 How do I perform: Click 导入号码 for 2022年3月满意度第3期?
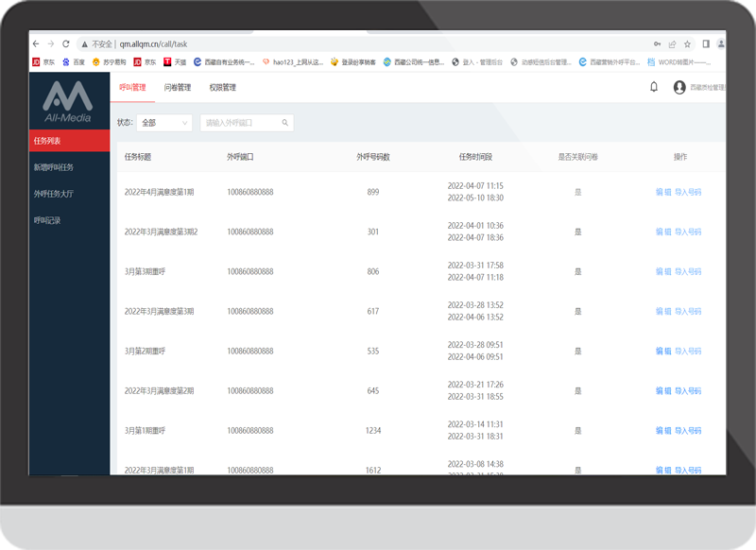point(688,312)
